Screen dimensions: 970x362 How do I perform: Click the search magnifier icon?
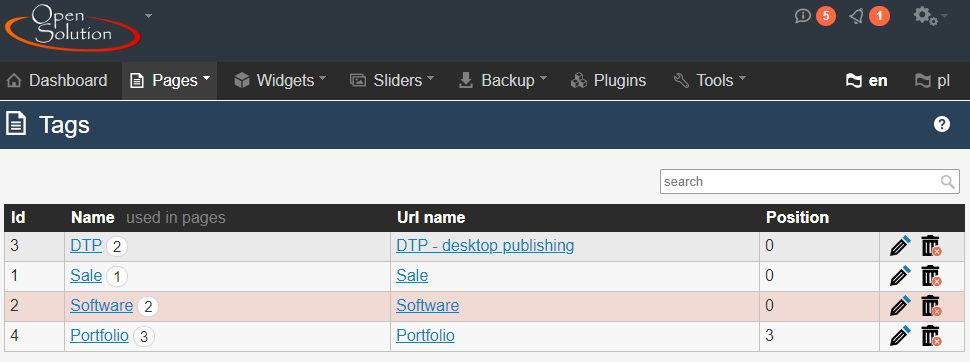click(x=948, y=181)
